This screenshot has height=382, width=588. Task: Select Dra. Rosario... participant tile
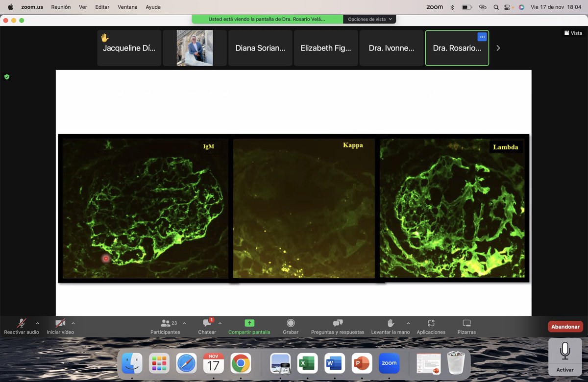pos(457,48)
